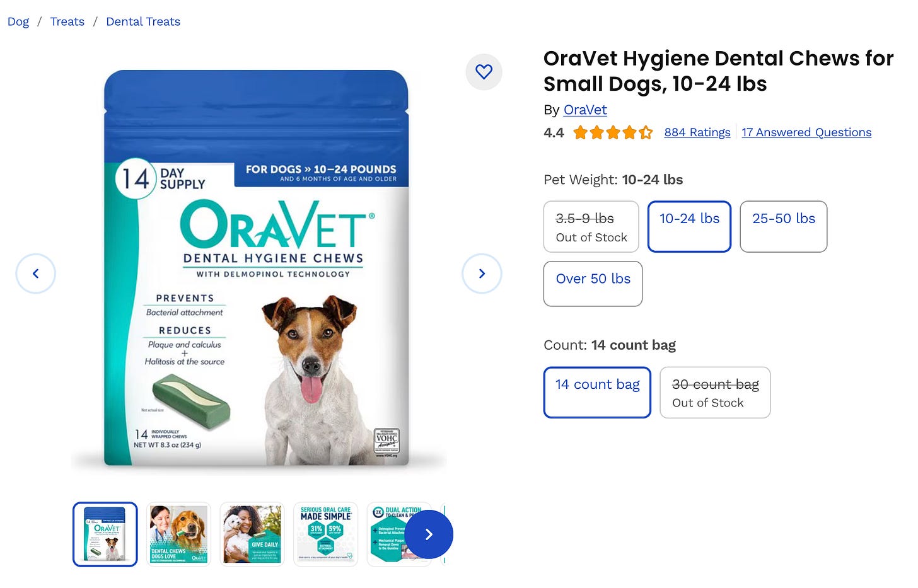
Task: Choose the Over 50 lbs pet weight
Action: point(593,284)
